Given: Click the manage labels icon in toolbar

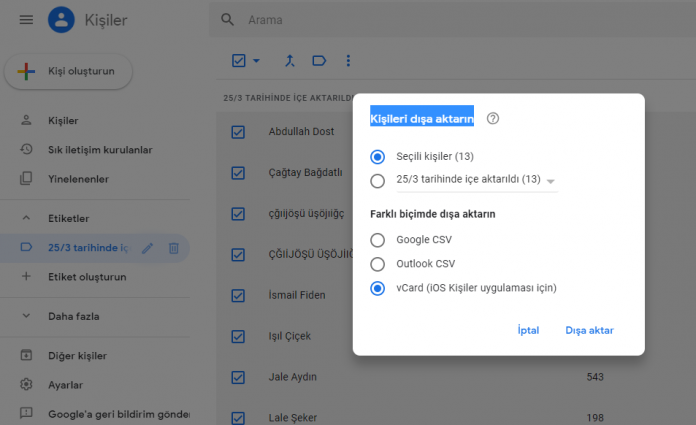Looking at the screenshot, I should (x=319, y=60).
